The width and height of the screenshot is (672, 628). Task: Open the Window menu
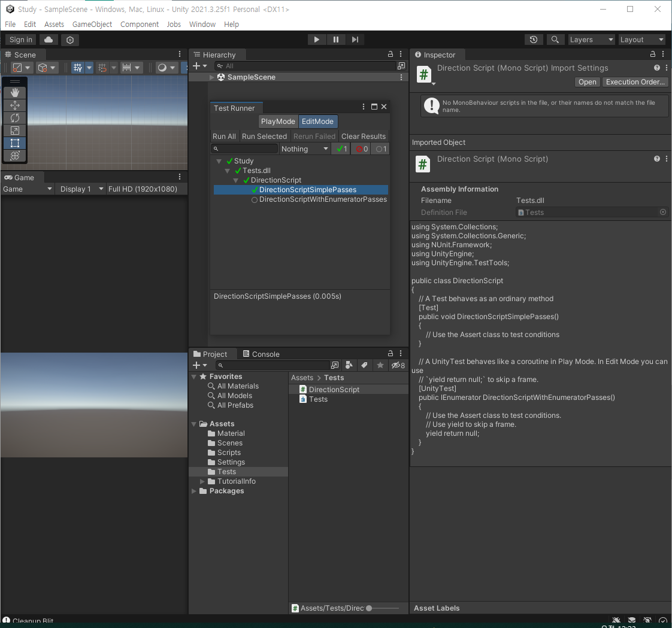click(x=202, y=25)
